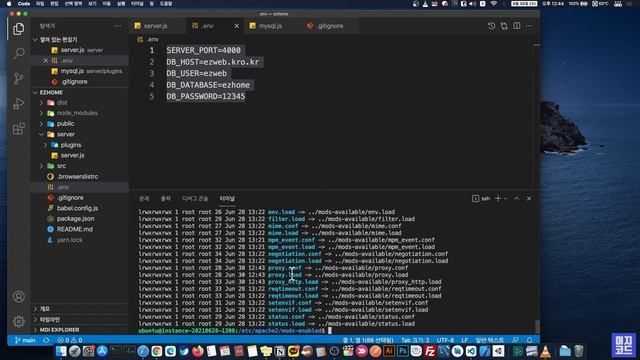The image size is (640, 360).
Task: Click the sync changes icon in status bar
Action: [46, 340]
